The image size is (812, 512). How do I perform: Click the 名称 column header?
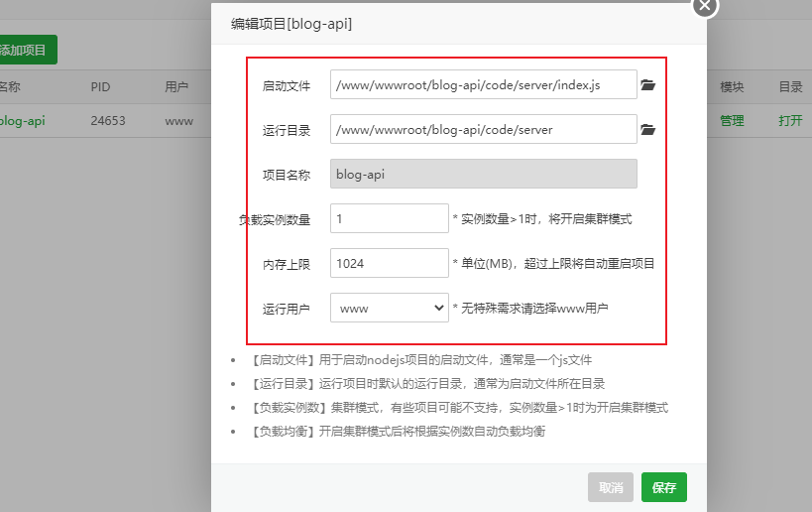10,87
